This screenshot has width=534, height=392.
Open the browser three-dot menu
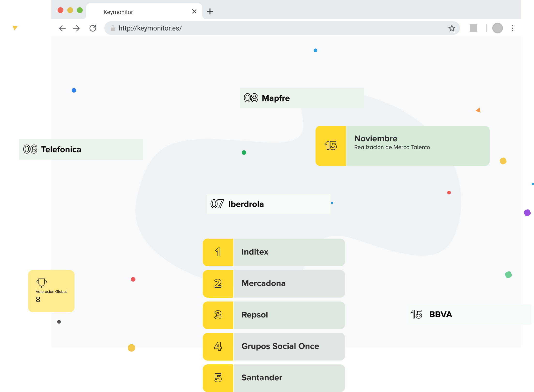512,28
